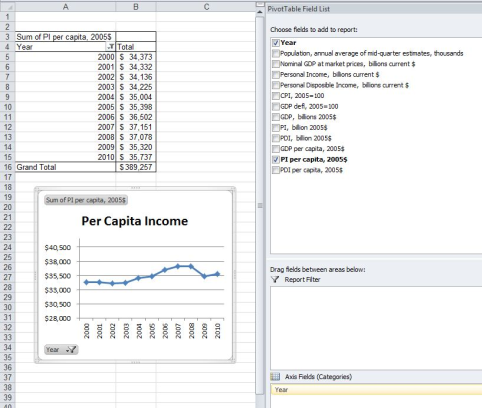Select the Year item in Axis Fields
Image resolution: width=482 pixels, height=408 pixels.
(x=376, y=390)
